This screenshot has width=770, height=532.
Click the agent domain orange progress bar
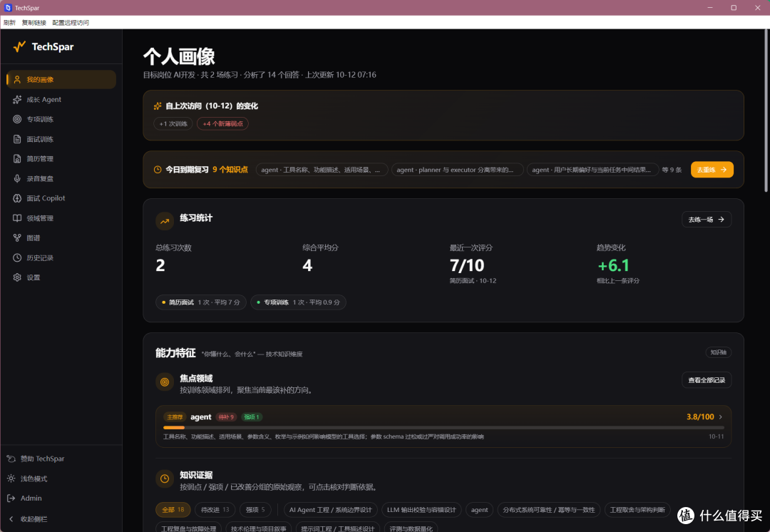[x=174, y=428]
